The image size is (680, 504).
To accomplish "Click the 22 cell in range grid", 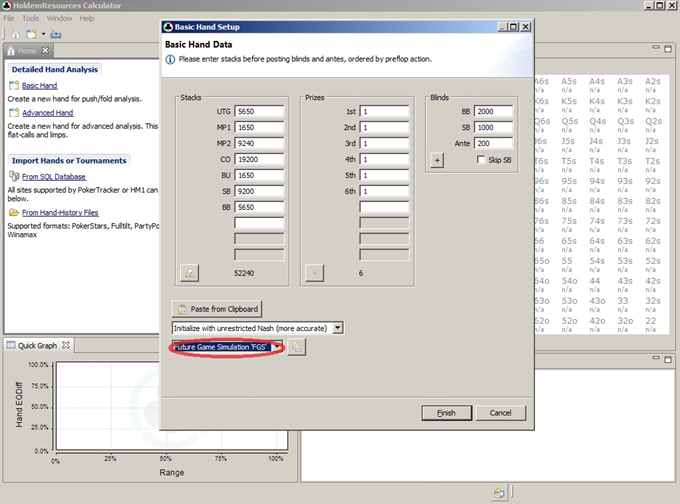I will click(651, 324).
